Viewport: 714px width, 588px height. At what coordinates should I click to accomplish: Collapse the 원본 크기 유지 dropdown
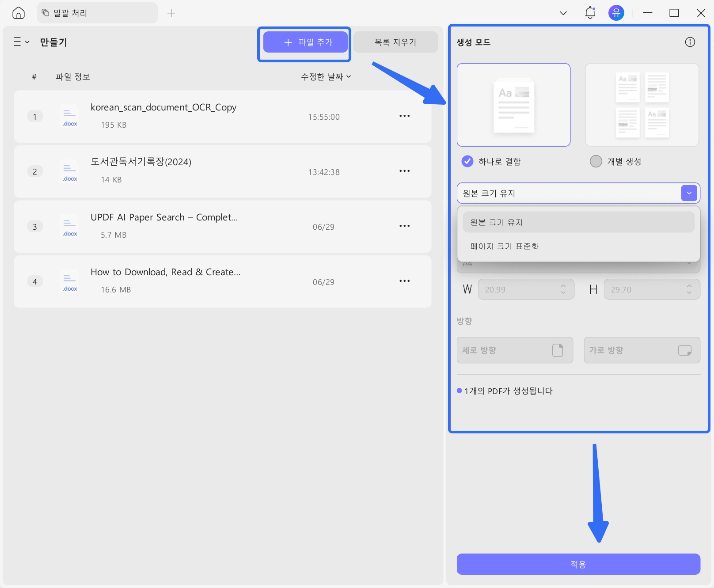point(689,193)
